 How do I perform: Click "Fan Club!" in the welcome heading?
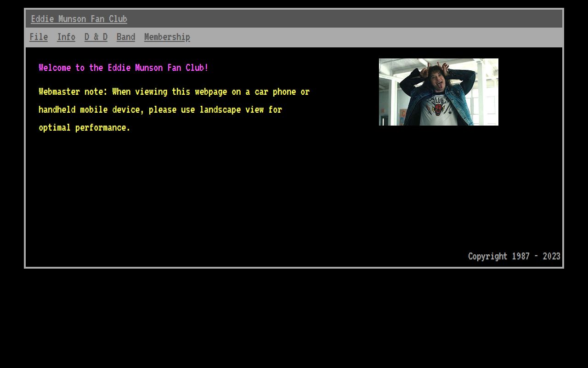(x=188, y=68)
